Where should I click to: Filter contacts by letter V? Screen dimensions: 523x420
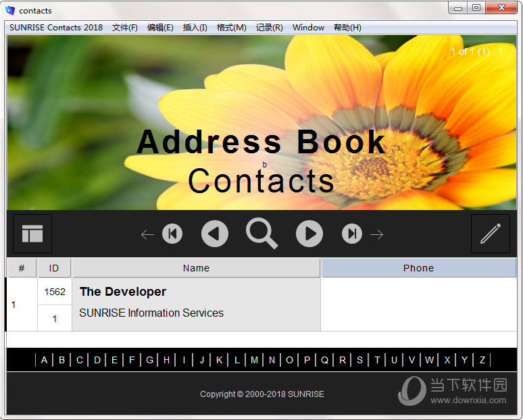click(x=412, y=360)
